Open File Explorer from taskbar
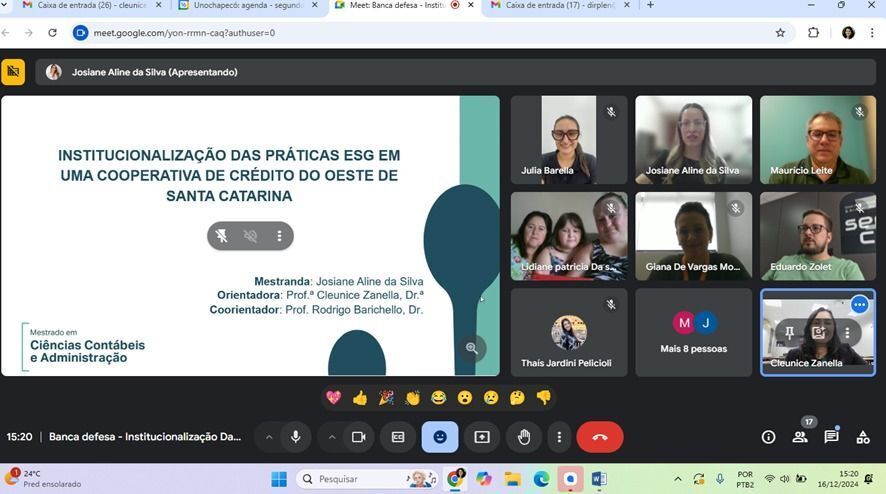The width and height of the screenshot is (886, 494). point(513,479)
